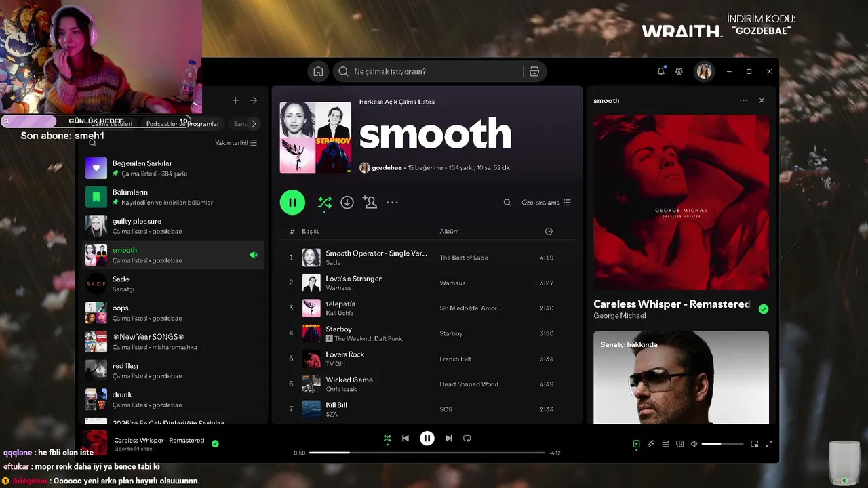Seek in the playback progress bar
Image resolution: width=868 pixels, height=488 pixels.
(427, 453)
